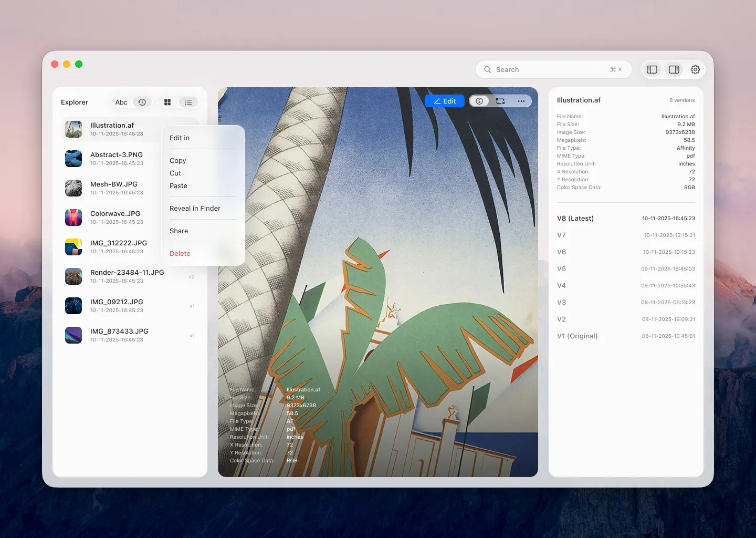
Task: Toggle the left sidebar panel icon
Action: (x=652, y=69)
